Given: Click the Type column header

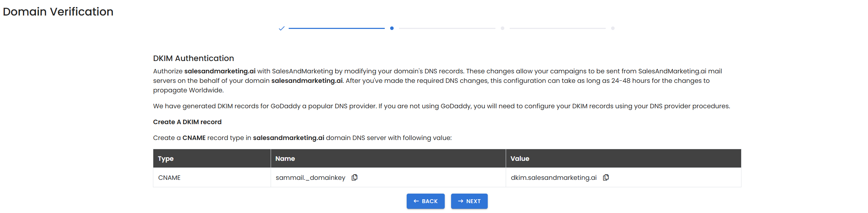Looking at the screenshot, I should 212,158.
